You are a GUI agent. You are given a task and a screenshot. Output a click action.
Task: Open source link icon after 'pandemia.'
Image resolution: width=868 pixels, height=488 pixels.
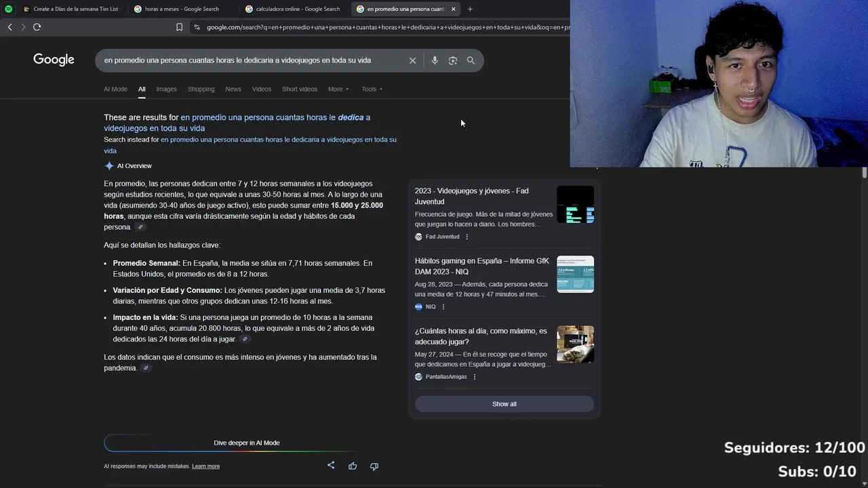pyautogui.click(x=145, y=368)
